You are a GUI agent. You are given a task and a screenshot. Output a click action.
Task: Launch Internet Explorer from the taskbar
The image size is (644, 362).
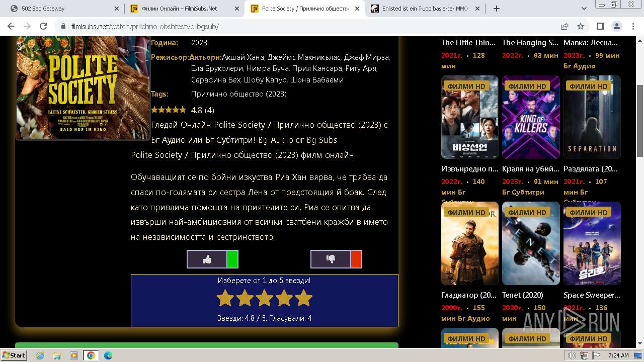[40, 355]
